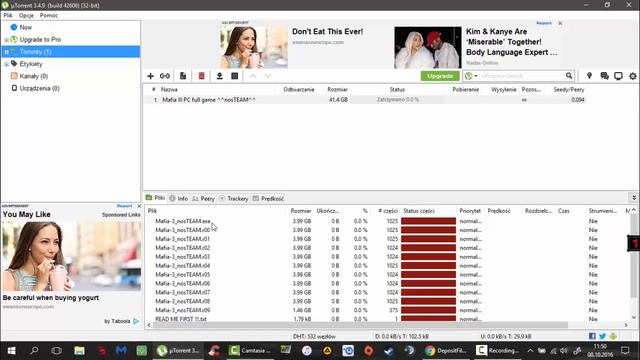This screenshot has height=360, width=640.
Task: Click Report link on sidebar ad
Action: click(x=124, y=206)
